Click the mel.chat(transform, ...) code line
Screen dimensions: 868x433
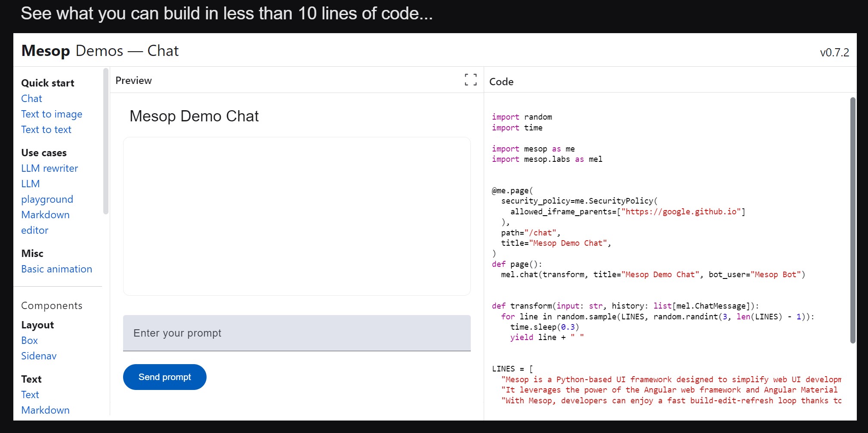pos(653,275)
